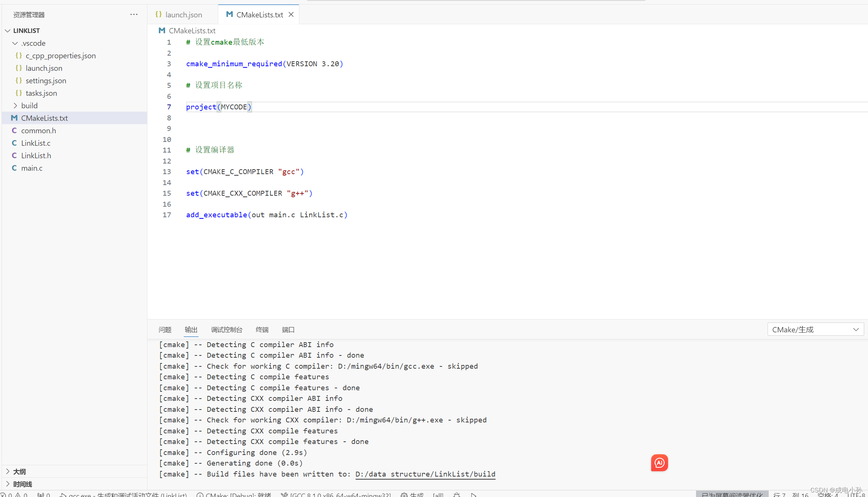
Task: Switch to the launch.json editor tab
Action: tap(183, 14)
